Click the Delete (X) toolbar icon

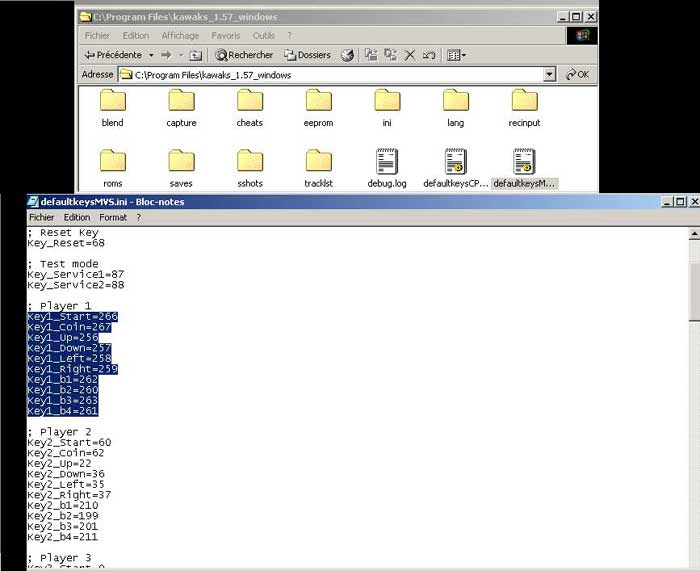(409, 55)
